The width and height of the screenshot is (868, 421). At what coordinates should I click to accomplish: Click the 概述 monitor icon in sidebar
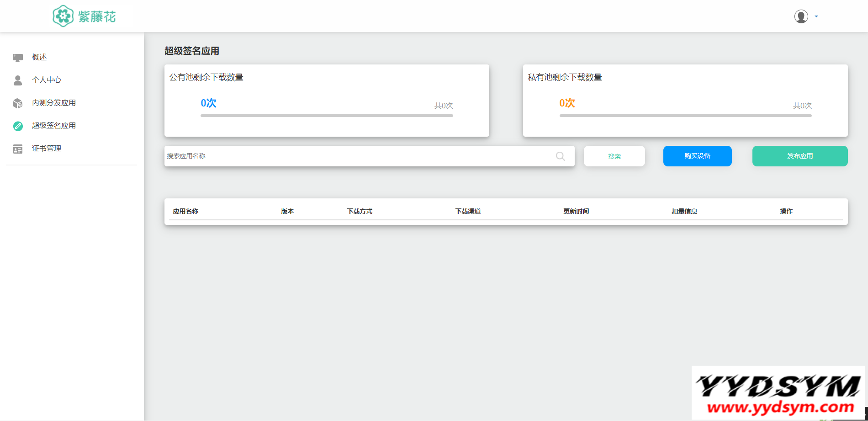point(18,57)
